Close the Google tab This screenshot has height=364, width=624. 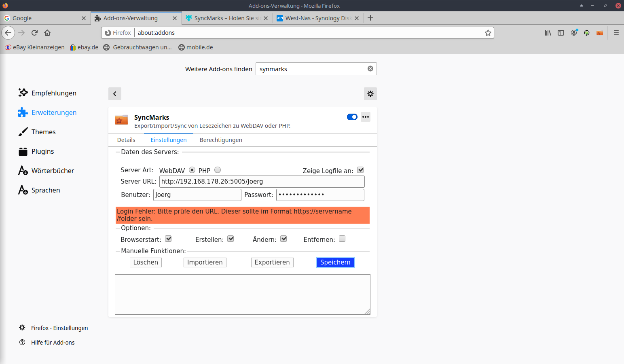click(84, 18)
